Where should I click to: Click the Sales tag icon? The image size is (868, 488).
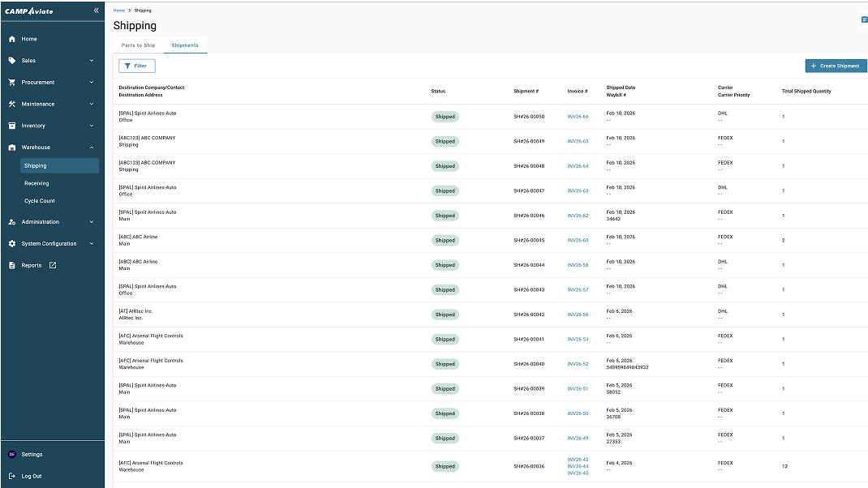click(12, 61)
